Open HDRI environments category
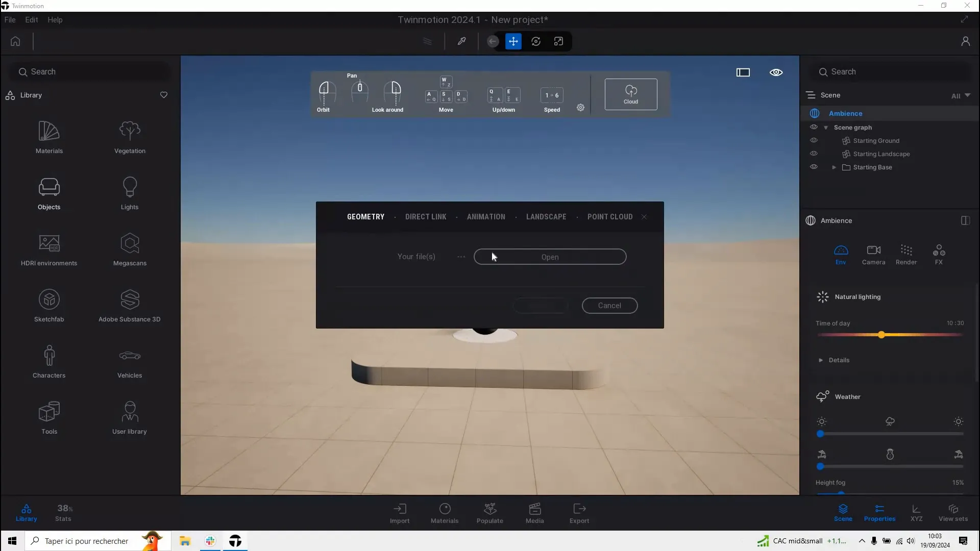This screenshot has width=980, height=551. 49,249
